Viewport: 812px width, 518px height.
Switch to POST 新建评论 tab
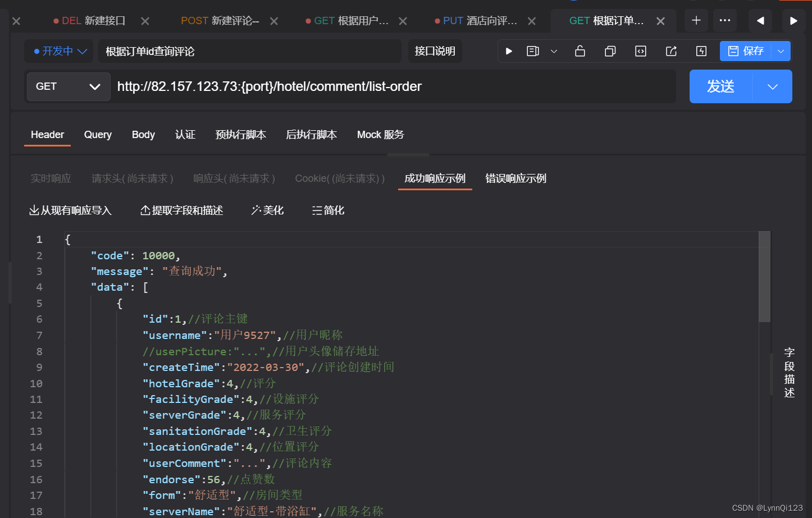[x=220, y=21]
